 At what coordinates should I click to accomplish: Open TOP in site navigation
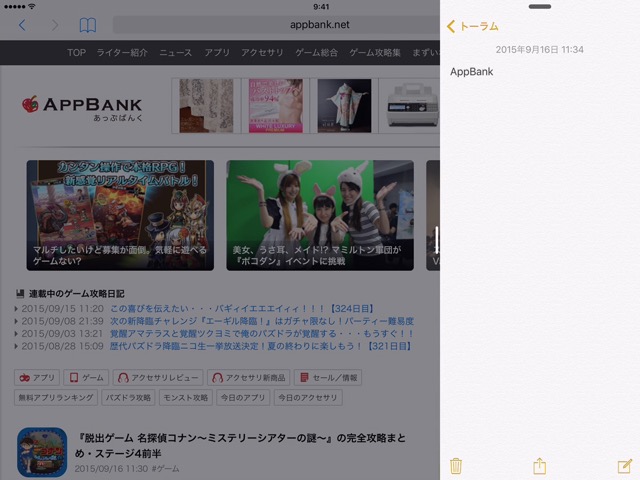(76, 53)
